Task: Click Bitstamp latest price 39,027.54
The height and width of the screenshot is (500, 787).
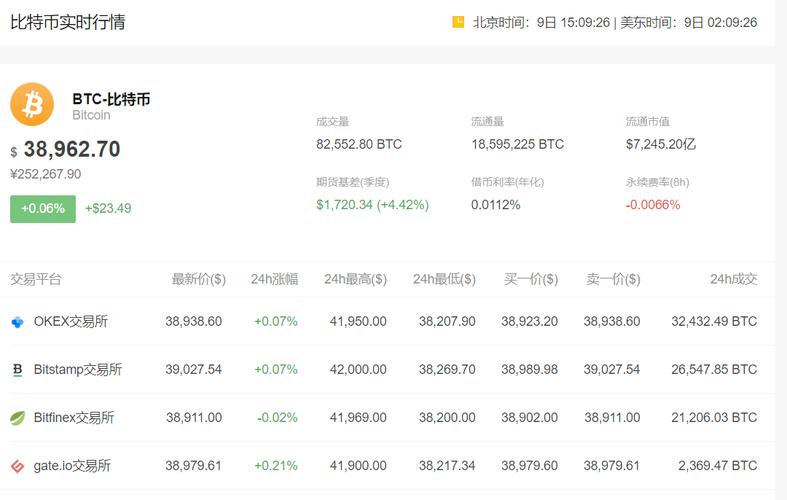Action: (194, 369)
